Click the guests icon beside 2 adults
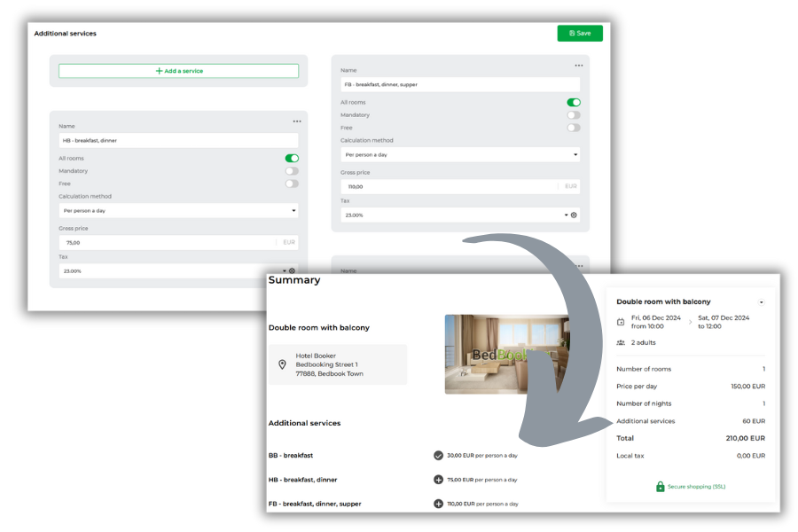The width and height of the screenshot is (798, 532). 621,342
